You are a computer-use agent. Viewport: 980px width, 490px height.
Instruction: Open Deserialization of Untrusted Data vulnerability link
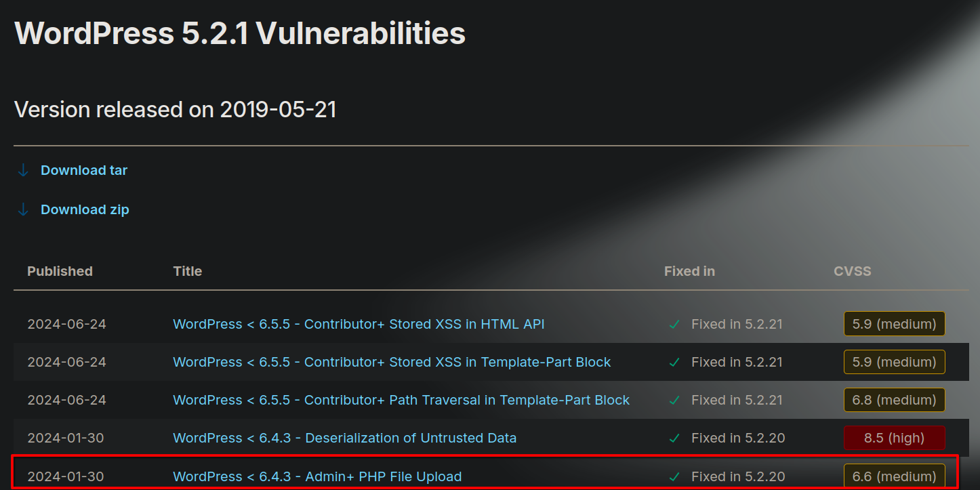point(344,438)
